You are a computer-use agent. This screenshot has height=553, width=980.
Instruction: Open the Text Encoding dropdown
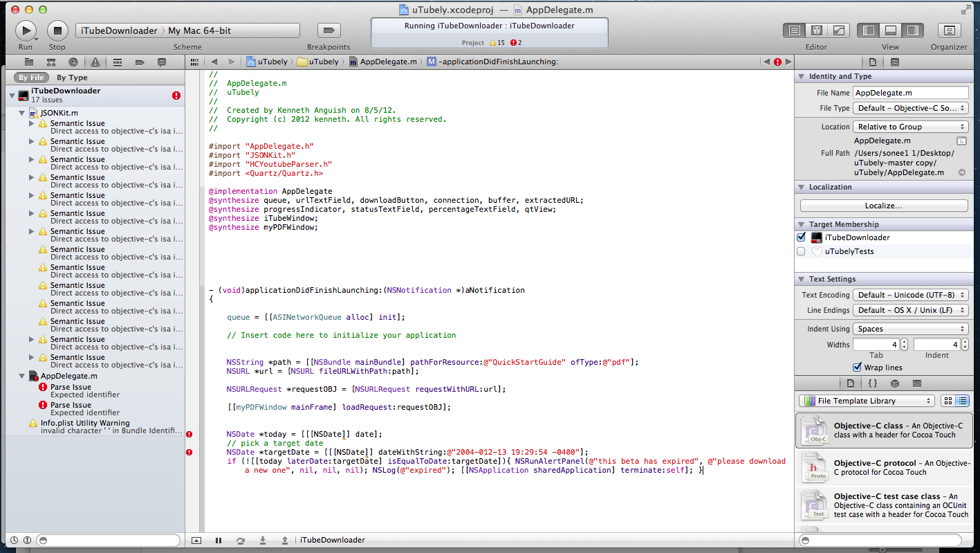click(x=911, y=295)
